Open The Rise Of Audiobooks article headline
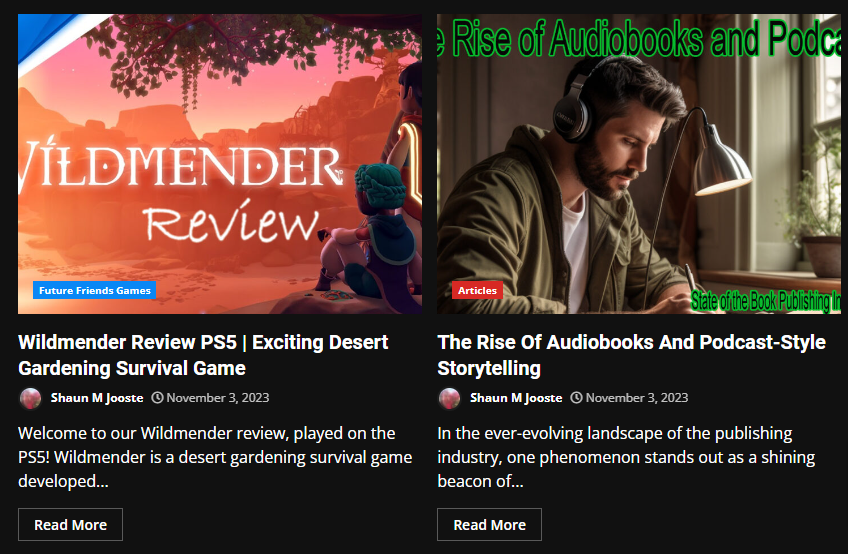The width and height of the screenshot is (848, 554). [x=632, y=355]
